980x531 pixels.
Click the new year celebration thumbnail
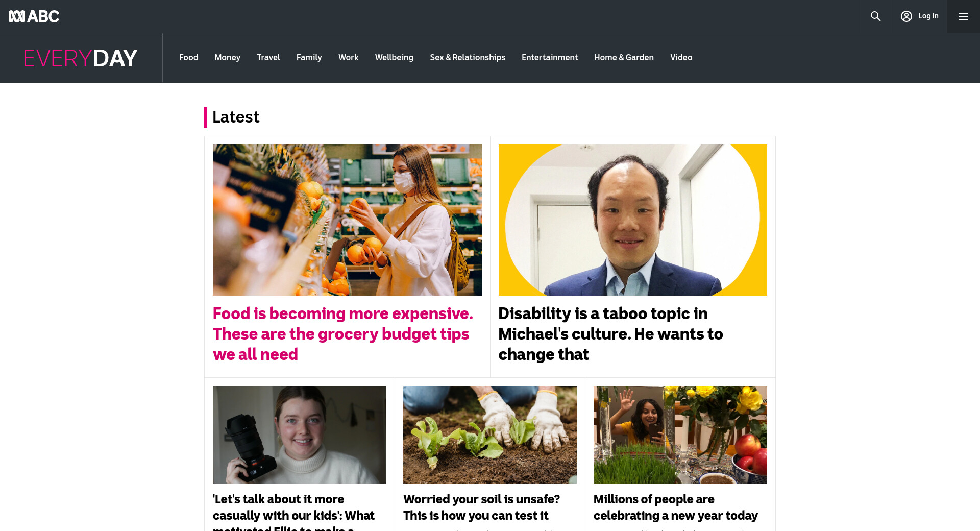click(x=680, y=435)
